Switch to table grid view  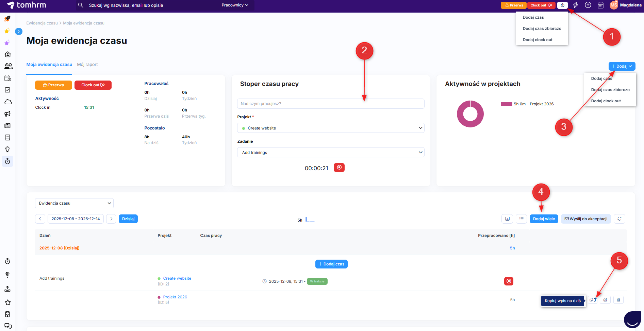click(x=507, y=219)
